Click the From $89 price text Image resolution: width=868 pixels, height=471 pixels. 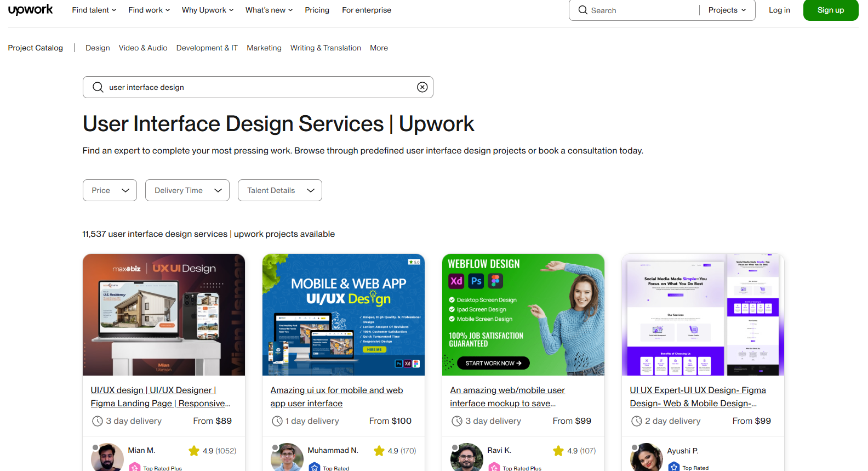[213, 421]
